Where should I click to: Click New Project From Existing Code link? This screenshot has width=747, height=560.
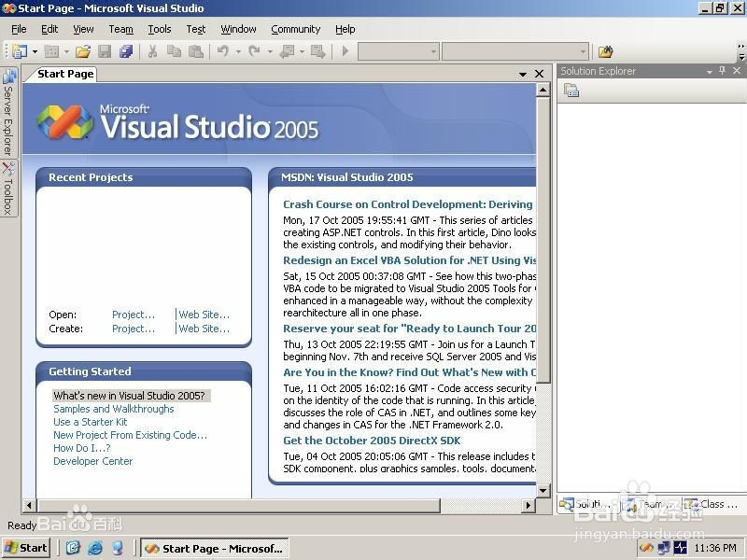[130, 435]
